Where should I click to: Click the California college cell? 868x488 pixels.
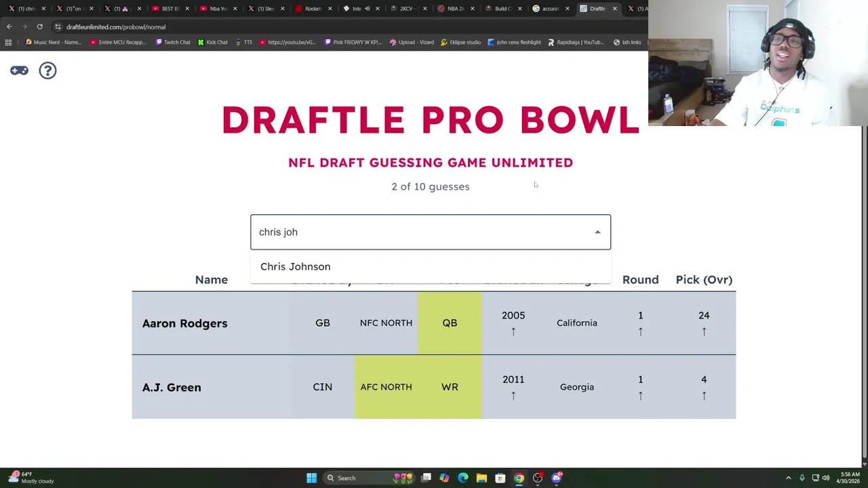click(576, 323)
